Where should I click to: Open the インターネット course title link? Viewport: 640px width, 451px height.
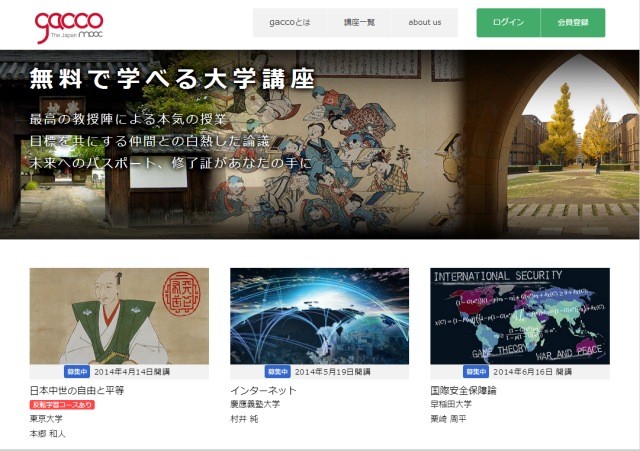[263, 391]
